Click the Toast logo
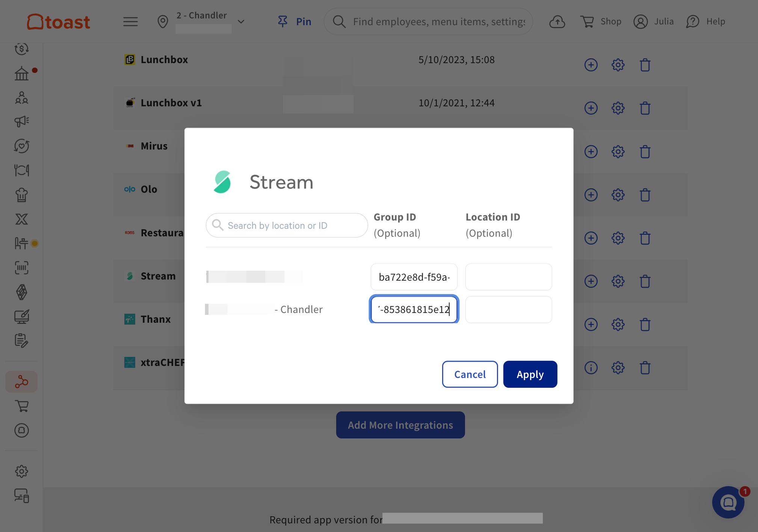Viewport: 758px width, 532px height. [59, 22]
